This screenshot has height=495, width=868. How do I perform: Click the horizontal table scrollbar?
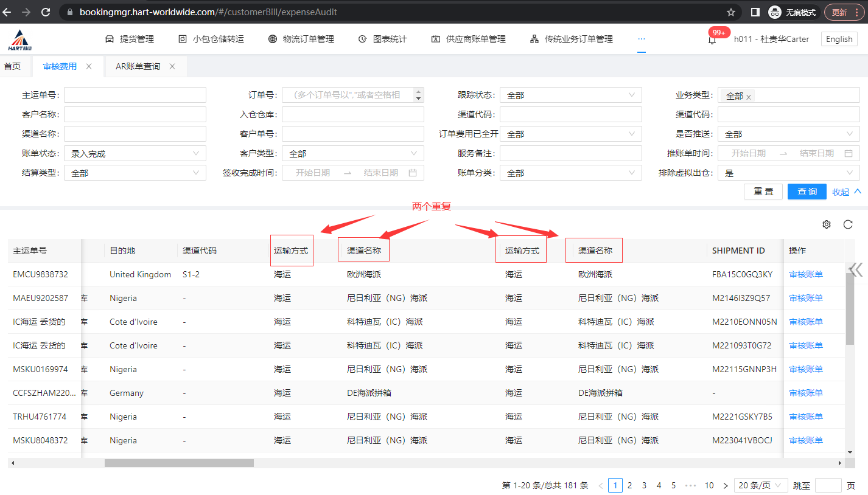(179, 463)
